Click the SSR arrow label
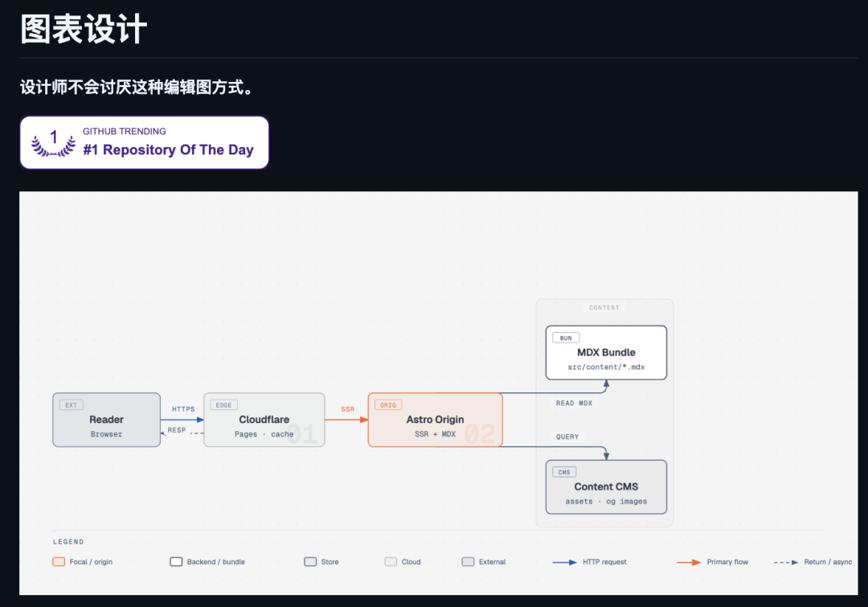 tap(348, 409)
